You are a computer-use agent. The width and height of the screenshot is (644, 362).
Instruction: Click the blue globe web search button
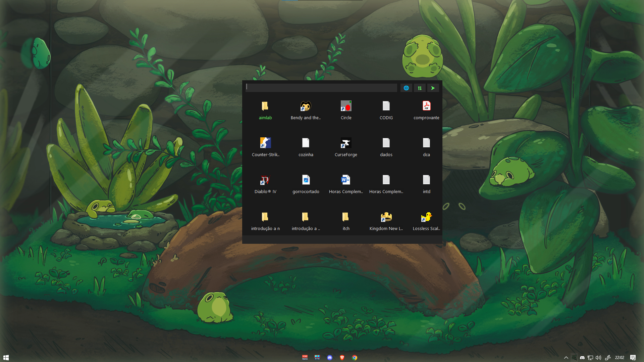tap(406, 88)
